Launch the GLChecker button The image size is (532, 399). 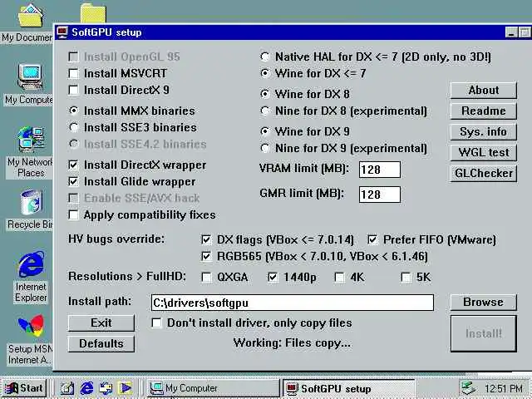484,174
